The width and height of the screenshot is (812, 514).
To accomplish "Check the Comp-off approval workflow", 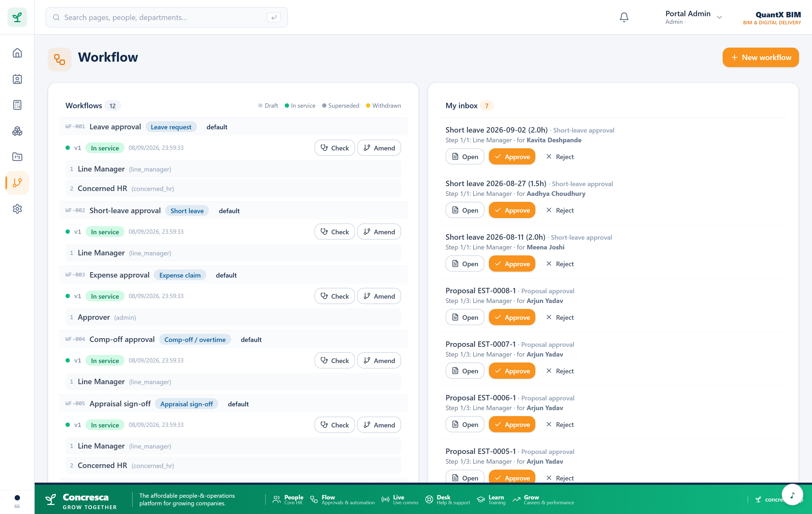I will click(335, 360).
